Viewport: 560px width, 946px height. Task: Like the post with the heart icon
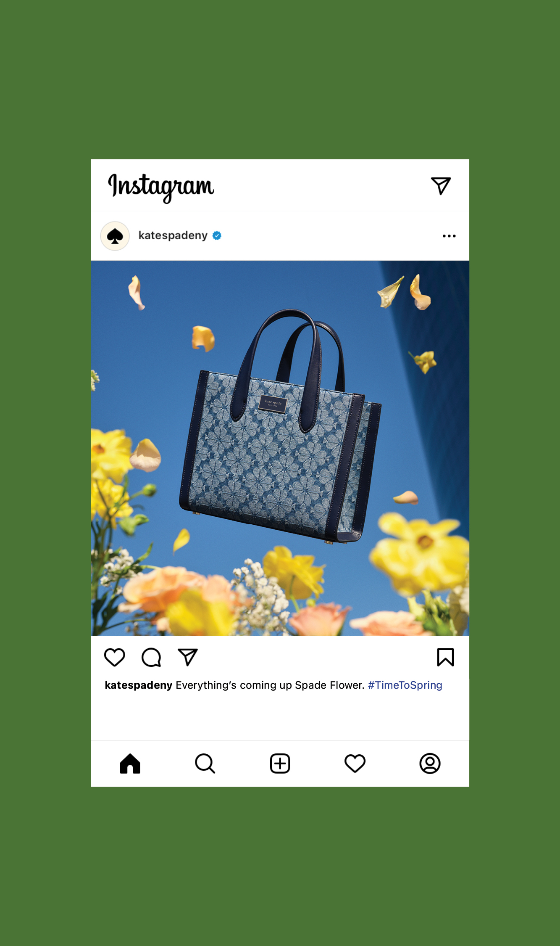(115, 657)
